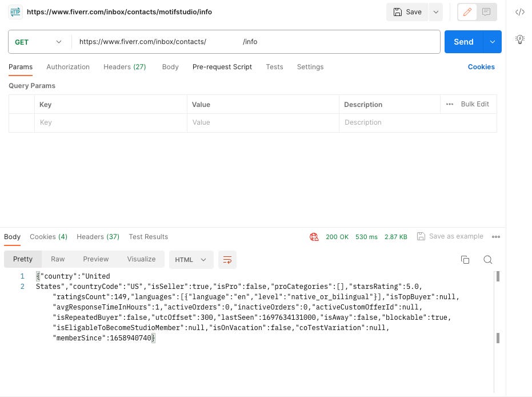Search within the response body

click(x=488, y=259)
